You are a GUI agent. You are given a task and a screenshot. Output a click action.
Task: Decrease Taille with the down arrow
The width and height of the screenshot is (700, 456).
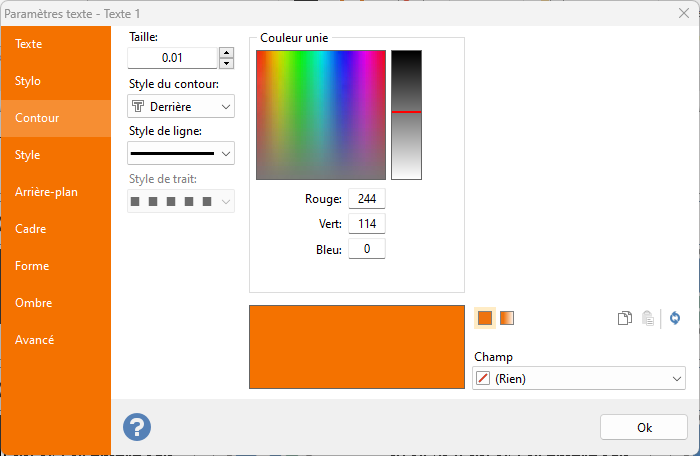click(x=226, y=64)
